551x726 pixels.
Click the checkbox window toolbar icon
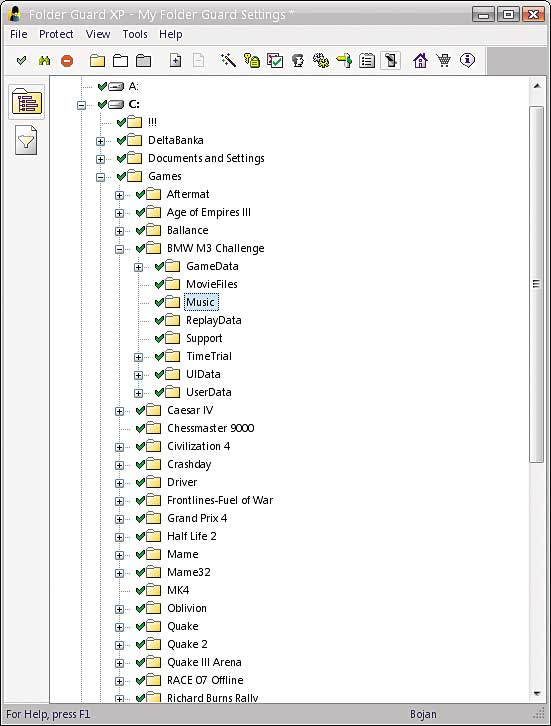pyautogui.click(x=275, y=61)
